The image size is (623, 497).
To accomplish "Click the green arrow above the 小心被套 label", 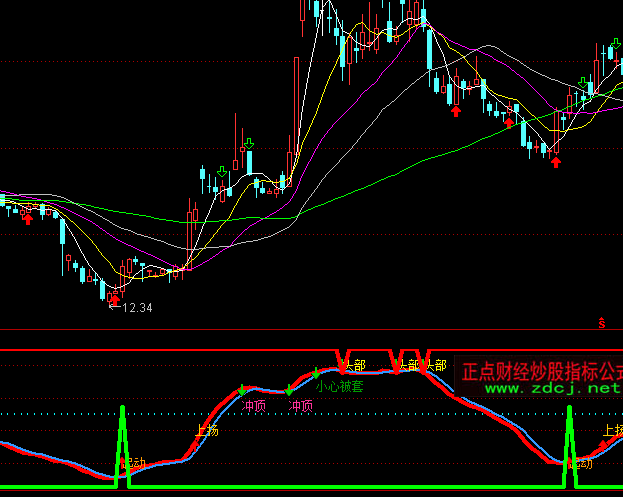I will [x=317, y=374].
